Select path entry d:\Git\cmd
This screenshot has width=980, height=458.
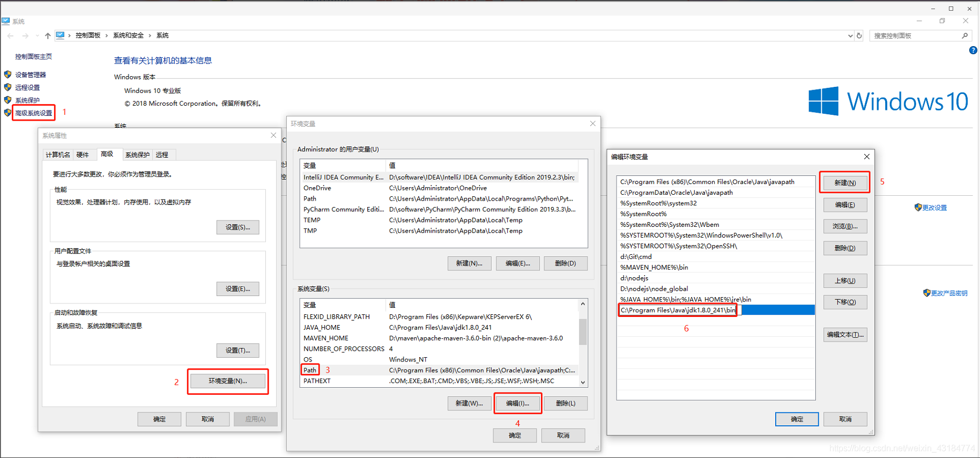tap(716, 256)
